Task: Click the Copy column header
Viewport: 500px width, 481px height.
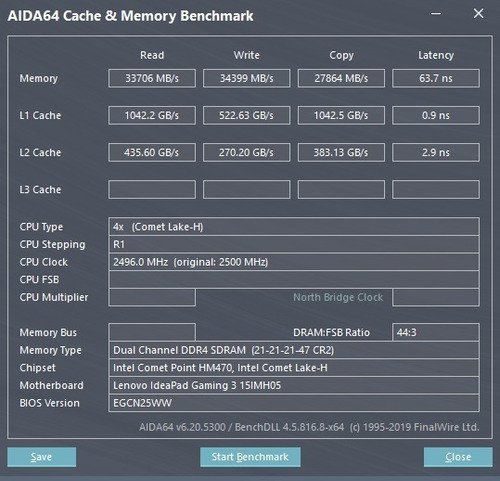Action: pos(341,55)
